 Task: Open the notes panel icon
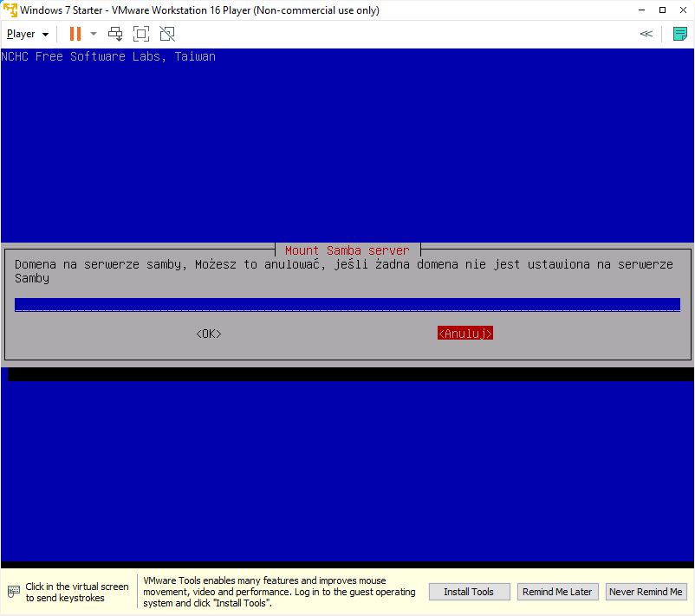pos(679,34)
